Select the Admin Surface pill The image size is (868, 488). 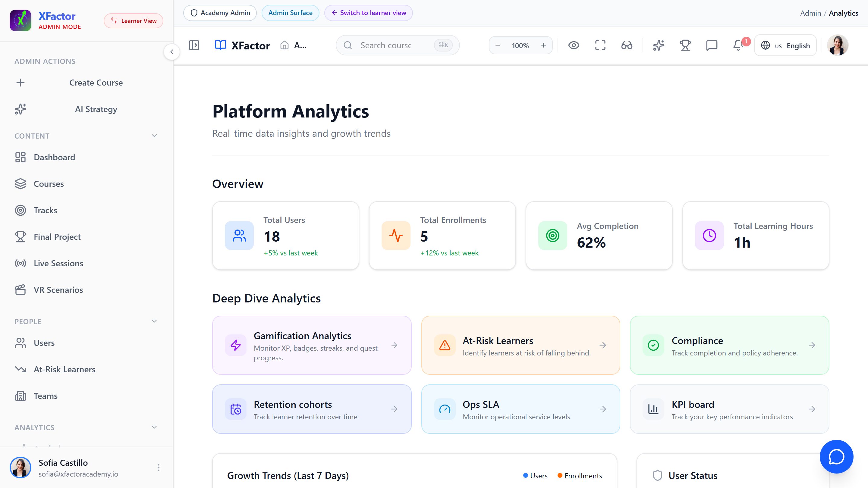click(291, 13)
